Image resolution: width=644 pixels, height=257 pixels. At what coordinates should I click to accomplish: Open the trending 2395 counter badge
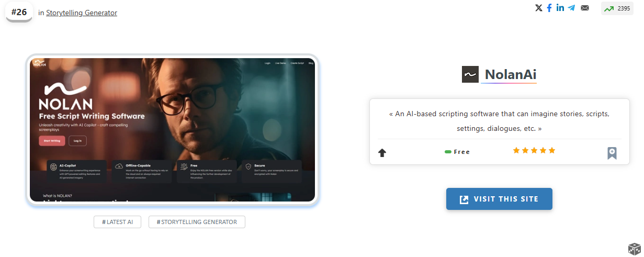[617, 8]
